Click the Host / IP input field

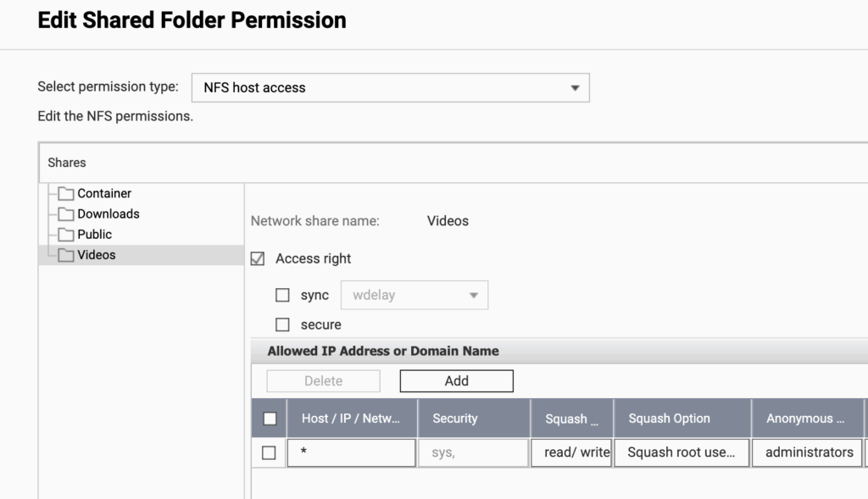[x=351, y=452]
